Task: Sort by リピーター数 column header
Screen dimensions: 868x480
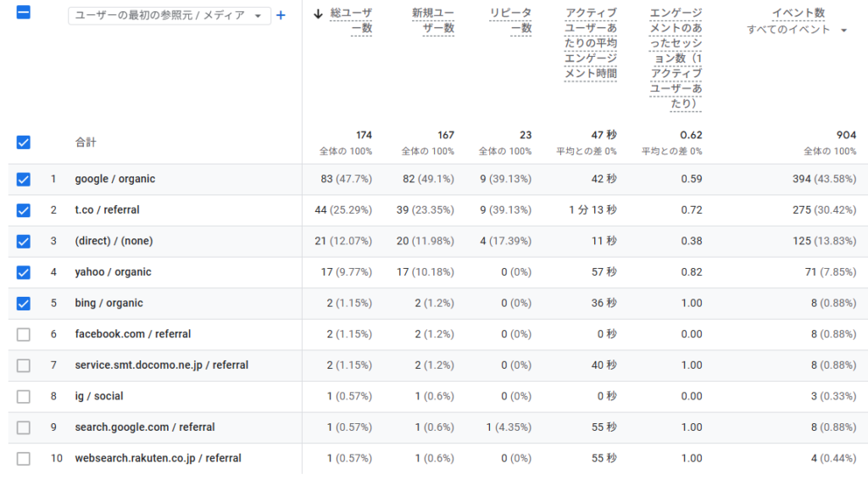Action: pos(510,20)
